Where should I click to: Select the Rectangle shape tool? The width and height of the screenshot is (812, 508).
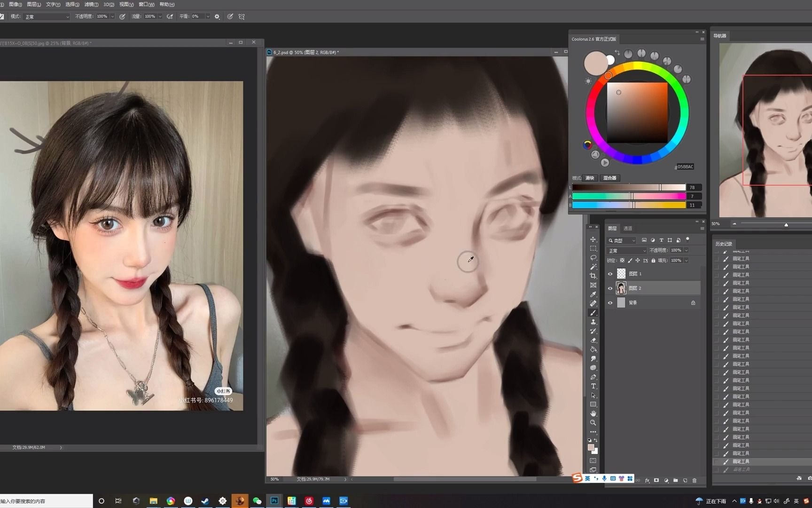[593, 405]
